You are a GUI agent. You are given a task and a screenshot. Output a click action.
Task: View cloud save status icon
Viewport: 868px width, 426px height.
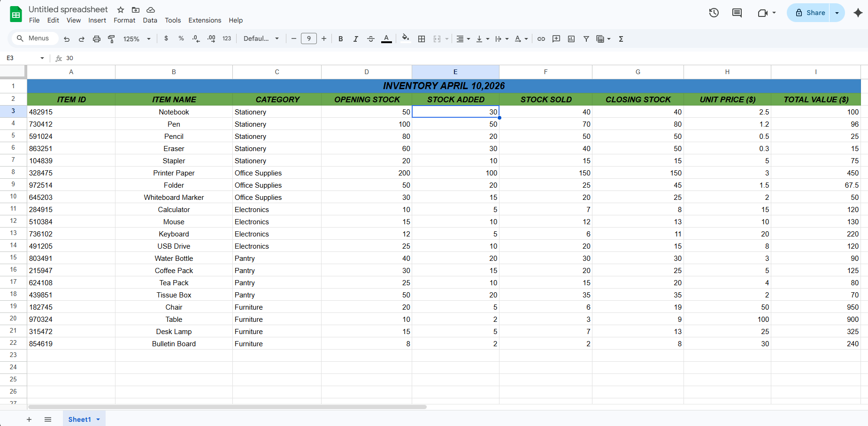coord(151,10)
